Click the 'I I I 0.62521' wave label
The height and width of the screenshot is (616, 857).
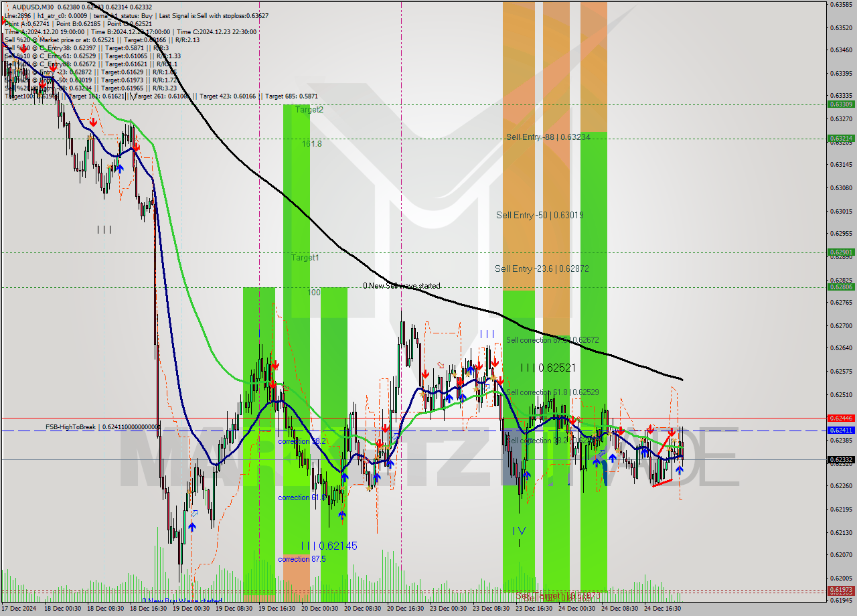tap(548, 368)
